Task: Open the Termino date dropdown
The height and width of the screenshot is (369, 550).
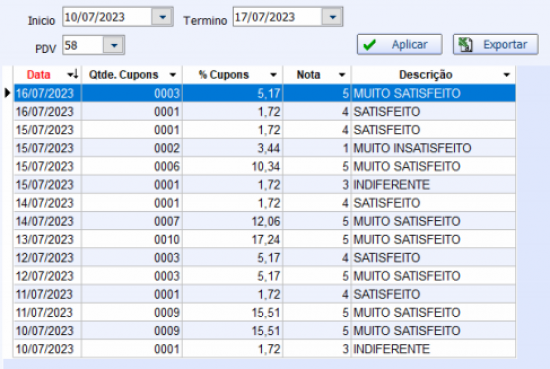Action: (333, 17)
